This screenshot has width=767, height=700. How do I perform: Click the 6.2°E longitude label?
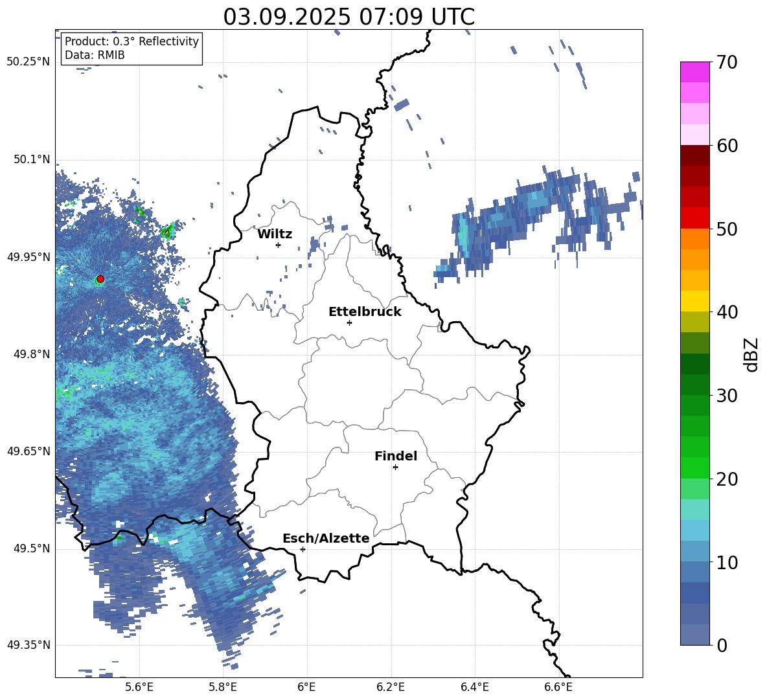[x=391, y=687]
